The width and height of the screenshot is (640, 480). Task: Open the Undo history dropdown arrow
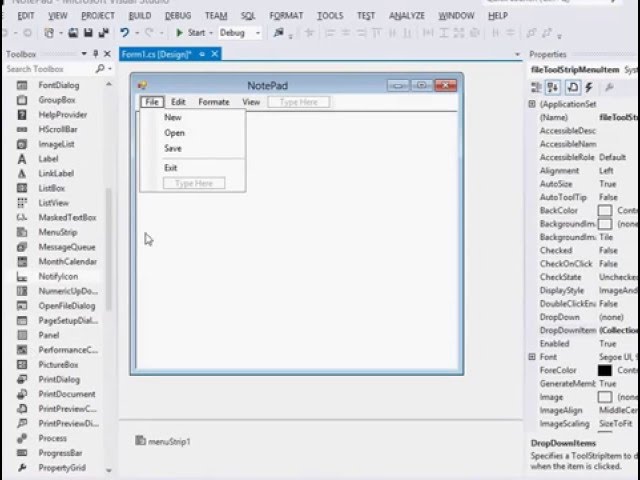coord(137,33)
